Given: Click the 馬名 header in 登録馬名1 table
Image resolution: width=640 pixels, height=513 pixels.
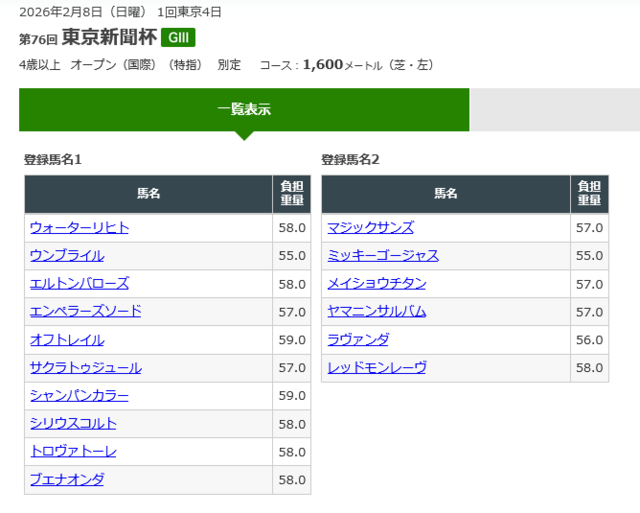Looking at the screenshot, I should point(148,194).
